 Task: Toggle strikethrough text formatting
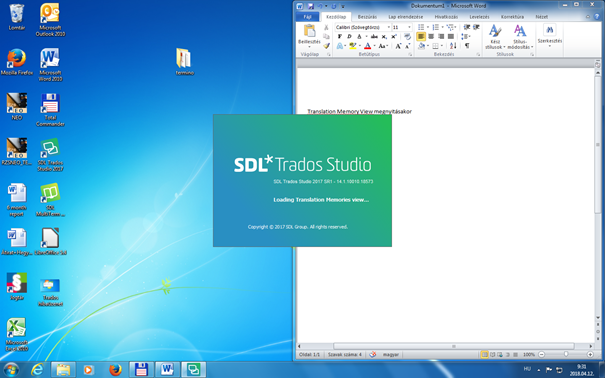(x=374, y=37)
